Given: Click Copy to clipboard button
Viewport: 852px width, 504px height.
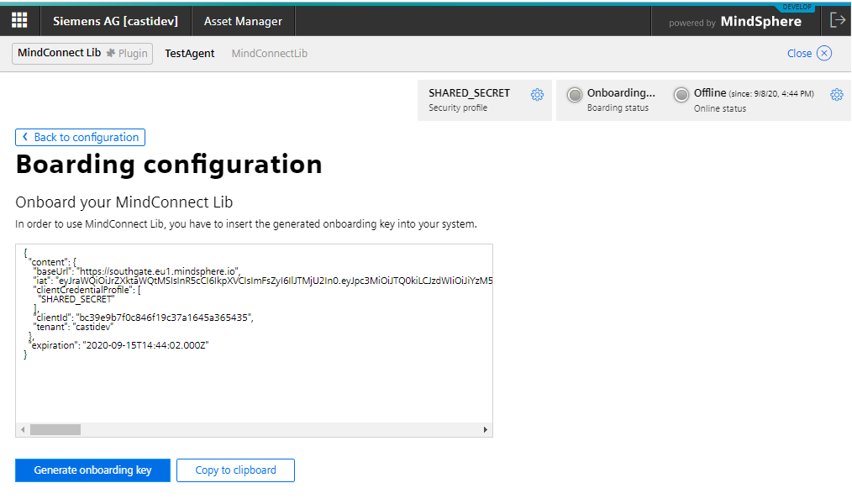Looking at the screenshot, I should coord(236,470).
